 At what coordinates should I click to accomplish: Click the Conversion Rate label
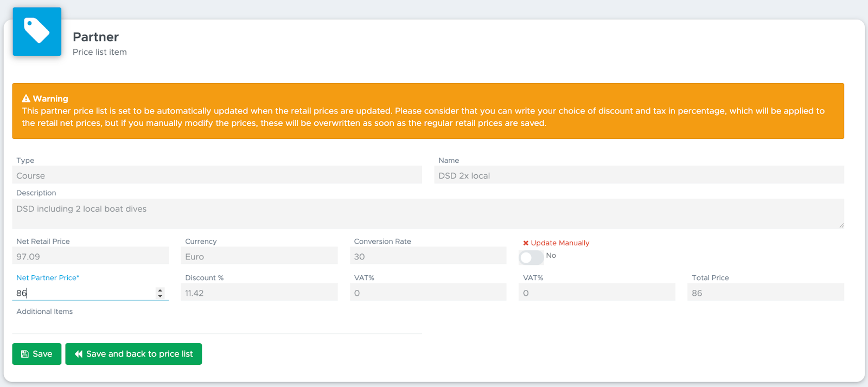[x=382, y=242]
